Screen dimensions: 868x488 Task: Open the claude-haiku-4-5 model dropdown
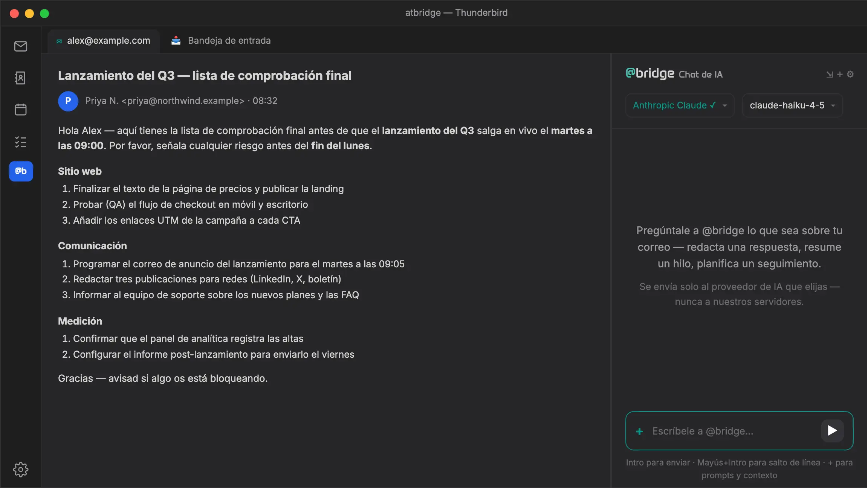pyautogui.click(x=792, y=105)
